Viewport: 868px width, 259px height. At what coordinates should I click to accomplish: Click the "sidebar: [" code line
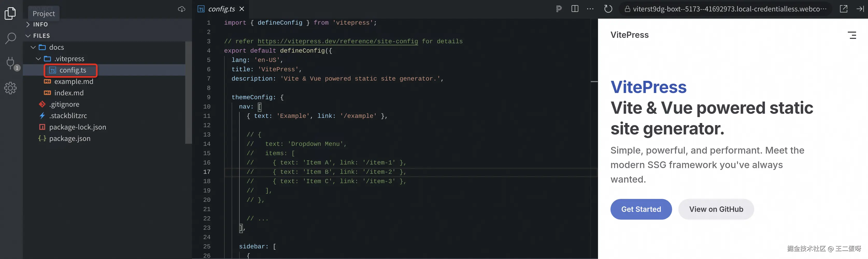[258, 247]
